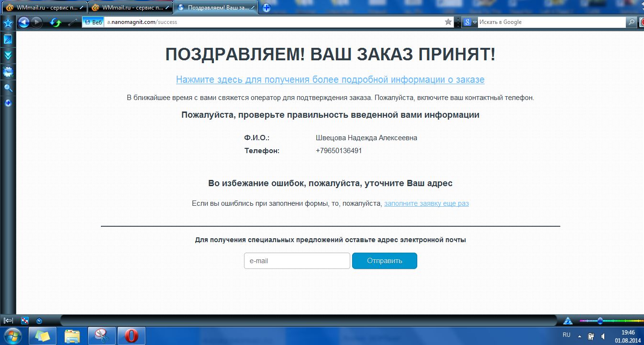Viewport: 644px width, 345px height.
Task: Open the bookmarks star panel in sidebar
Action: pyautogui.click(x=8, y=23)
